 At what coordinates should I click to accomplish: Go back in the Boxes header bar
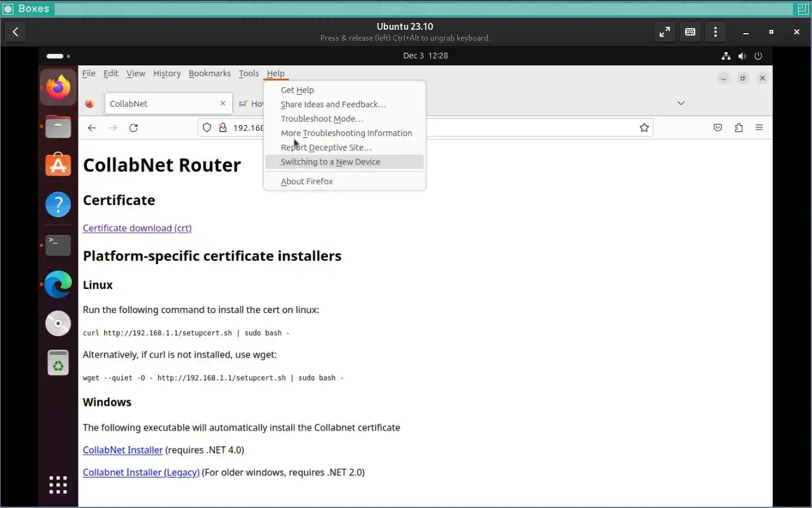click(x=15, y=32)
